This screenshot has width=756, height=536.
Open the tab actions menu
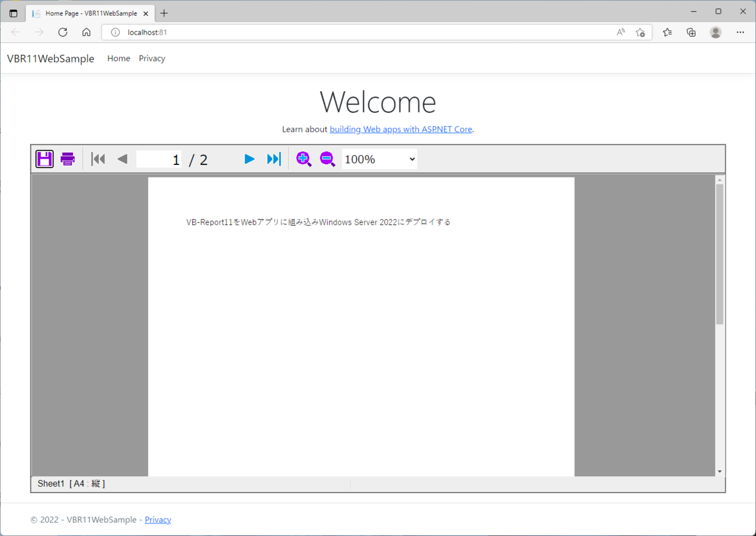(13, 13)
